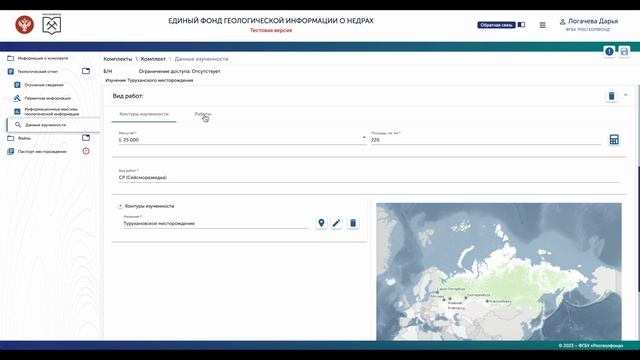Click the page vertical scrollbar
This screenshot has width=640, height=360.
(x=638, y=229)
